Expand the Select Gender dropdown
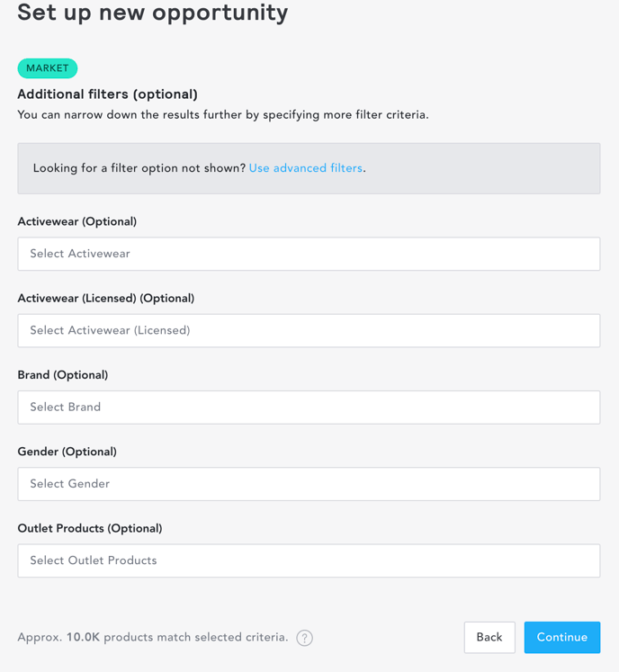This screenshot has height=672, width=619. click(309, 484)
